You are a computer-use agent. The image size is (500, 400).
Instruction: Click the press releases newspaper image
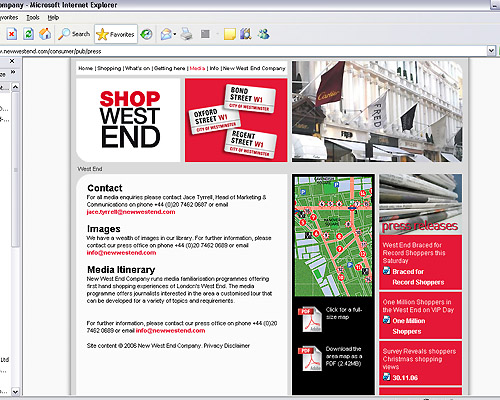point(420,204)
